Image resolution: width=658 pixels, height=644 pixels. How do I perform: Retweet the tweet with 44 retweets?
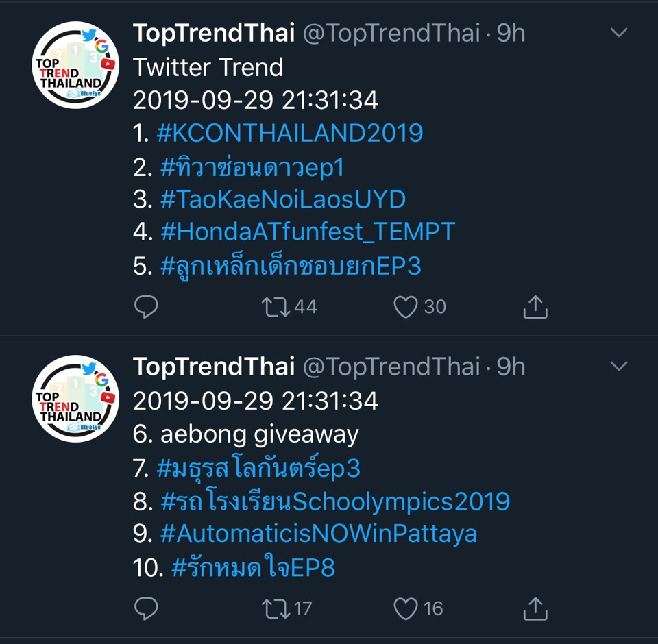(276, 307)
